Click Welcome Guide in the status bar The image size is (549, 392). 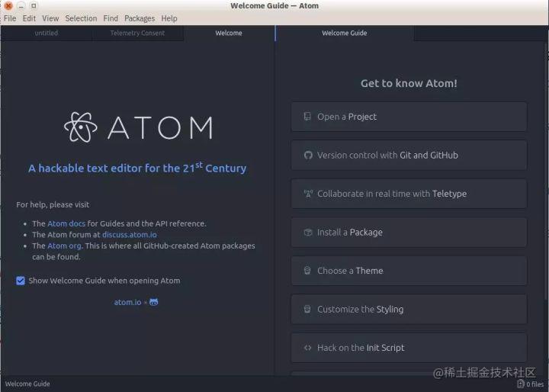pyautogui.click(x=27, y=384)
